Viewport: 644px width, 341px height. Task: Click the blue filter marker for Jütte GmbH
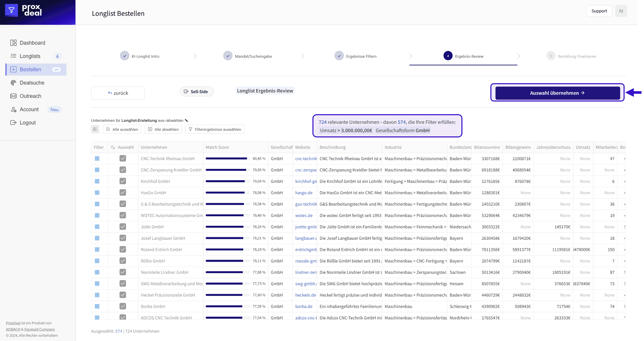pos(97,227)
